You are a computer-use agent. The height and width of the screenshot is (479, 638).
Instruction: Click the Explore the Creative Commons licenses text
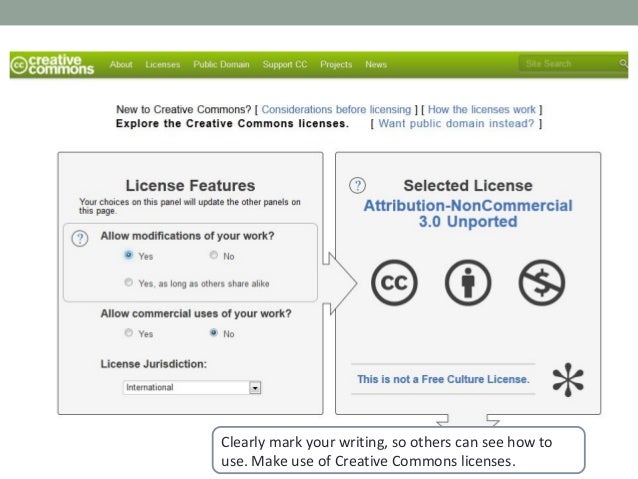coord(232,123)
